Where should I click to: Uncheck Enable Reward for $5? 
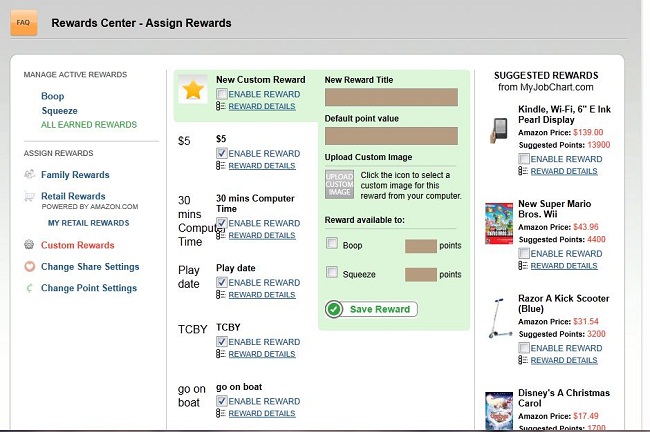[222, 153]
